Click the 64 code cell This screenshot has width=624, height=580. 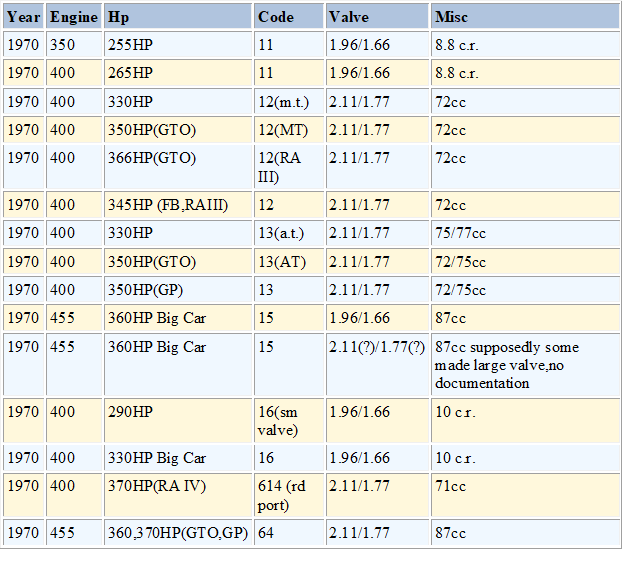[289, 532]
